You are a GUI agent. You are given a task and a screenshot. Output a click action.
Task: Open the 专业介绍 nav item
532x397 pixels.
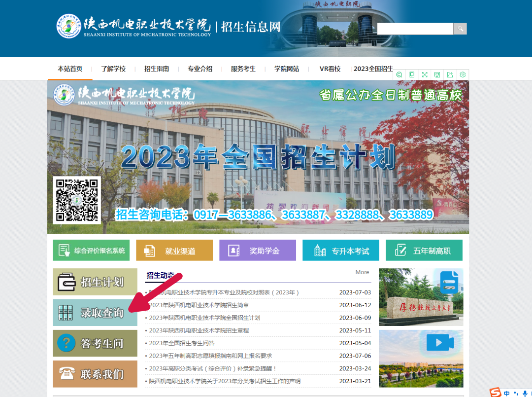(x=200, y=69)
